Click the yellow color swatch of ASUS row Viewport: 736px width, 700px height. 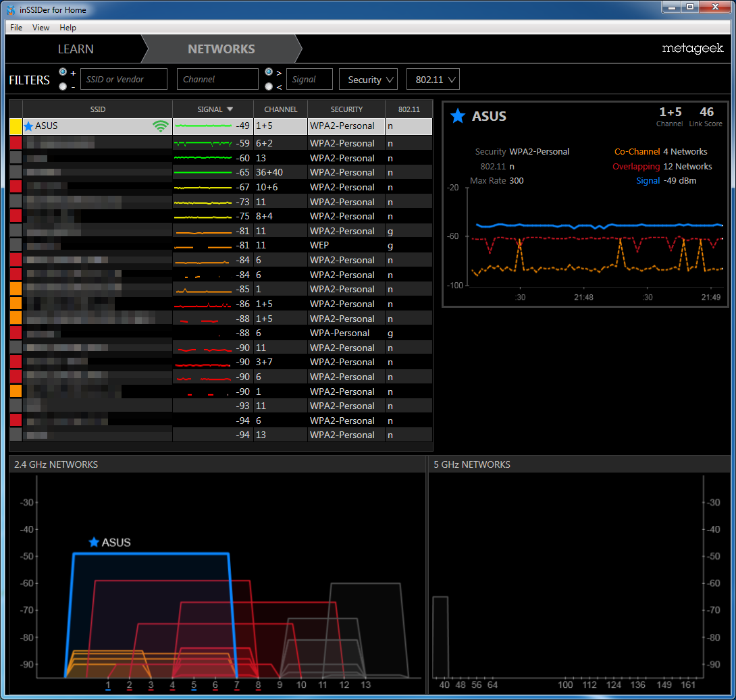tap(16, 126)
